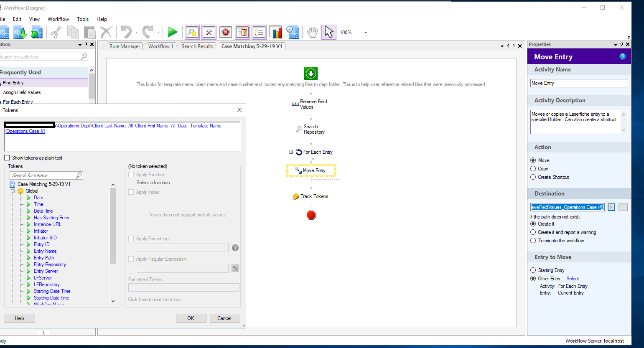Click the green Run workflow play button
This screenshot has width=644, height=348.
coord(172,32)
